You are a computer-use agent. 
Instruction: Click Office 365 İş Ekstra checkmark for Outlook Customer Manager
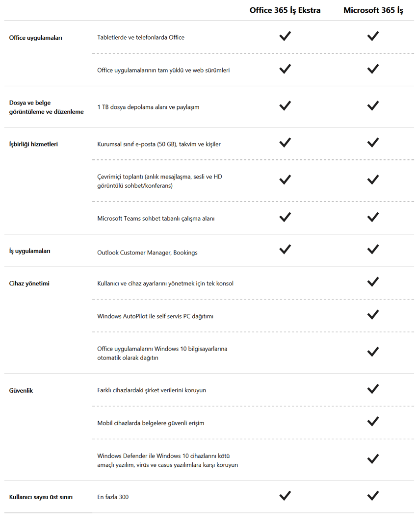285,250
